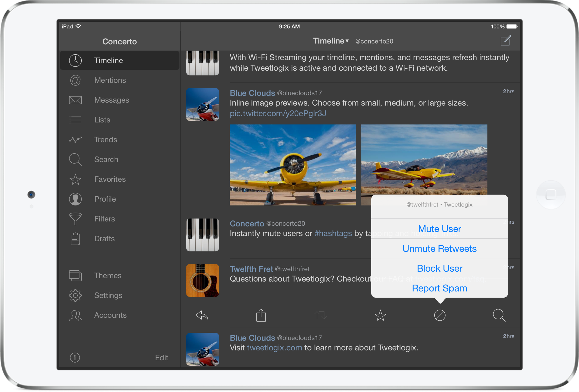Open the Themes icon in the sidebar

click(x=75, y=276)
